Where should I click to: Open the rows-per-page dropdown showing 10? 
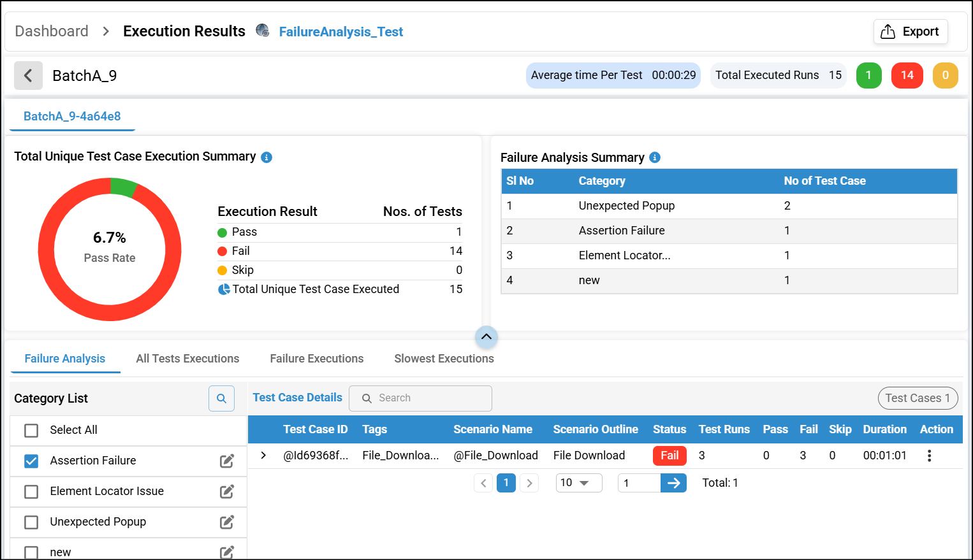(579, 483)
